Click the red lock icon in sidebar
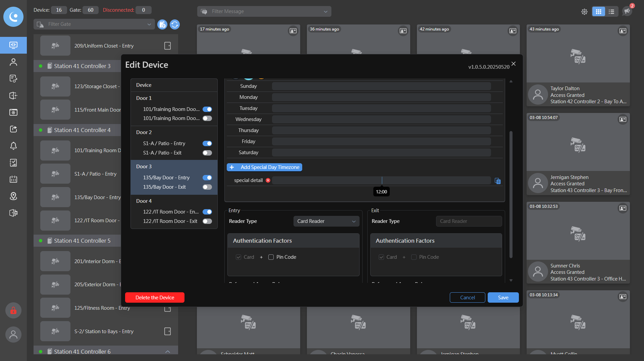 click(13, 311)
